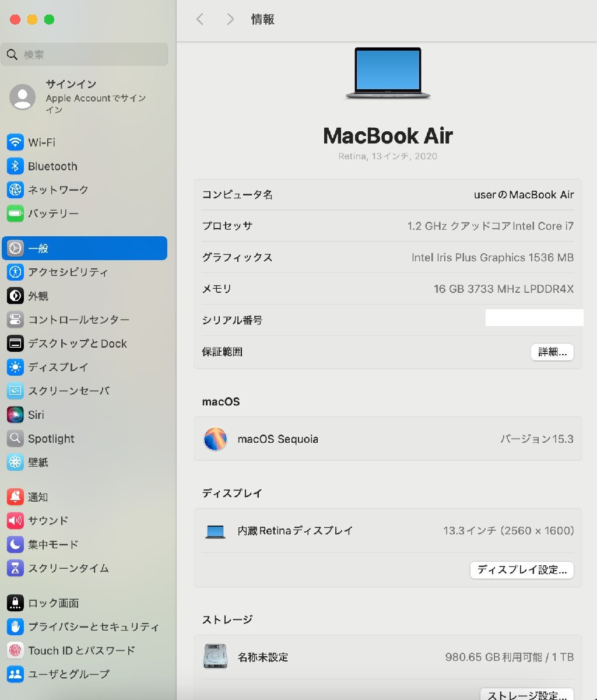Viewport: 597px width, 700px height.
Task: Select the バッテリー (Battery) icon
Action: [15, 213]
